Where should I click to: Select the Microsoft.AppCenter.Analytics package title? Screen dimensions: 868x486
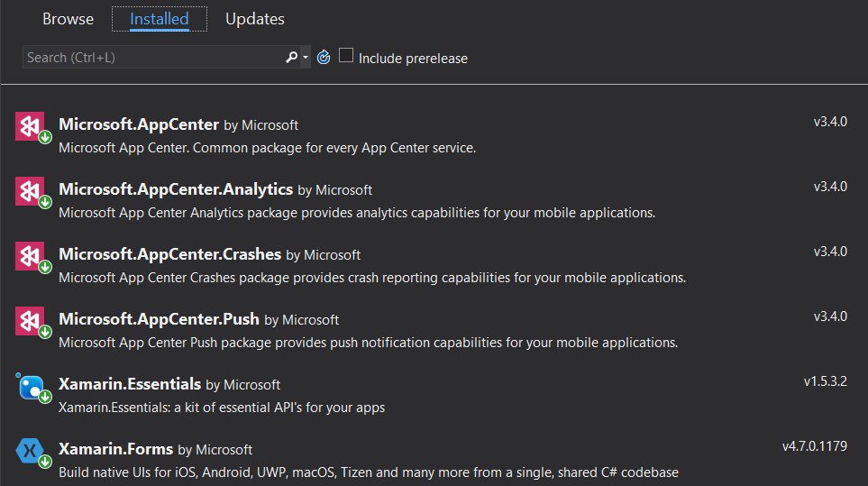point(176,189)
